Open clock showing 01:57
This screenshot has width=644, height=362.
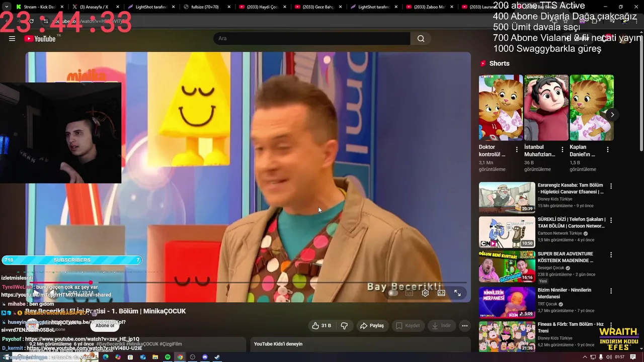click(619, 357)
